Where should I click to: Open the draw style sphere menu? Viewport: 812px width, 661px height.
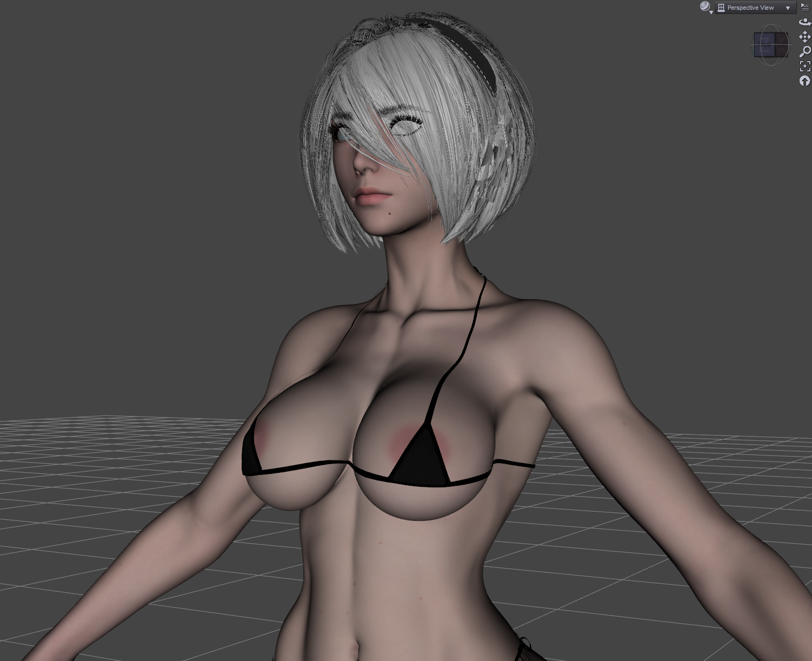coord(705,7)
